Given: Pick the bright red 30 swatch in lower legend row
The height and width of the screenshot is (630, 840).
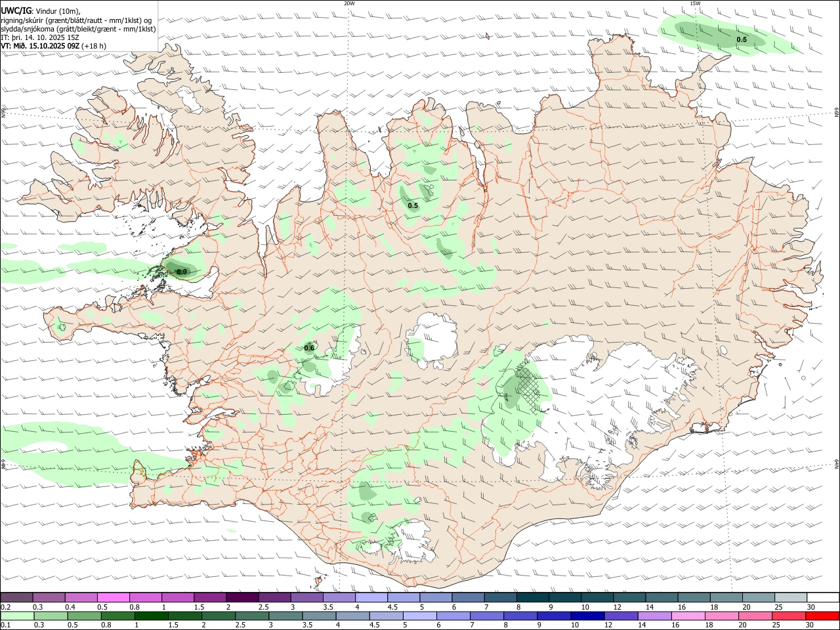Looking at the screenshot, I should tap(822, 616).
